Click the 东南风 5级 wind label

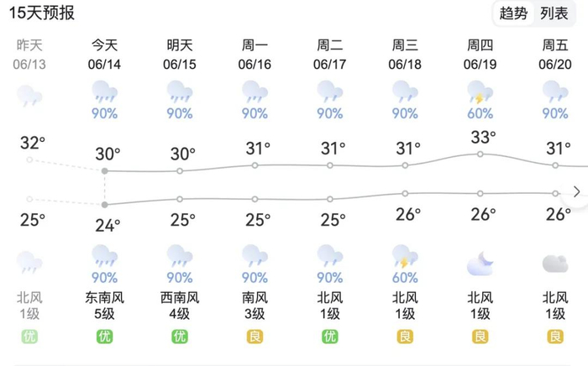pos(104,305)
